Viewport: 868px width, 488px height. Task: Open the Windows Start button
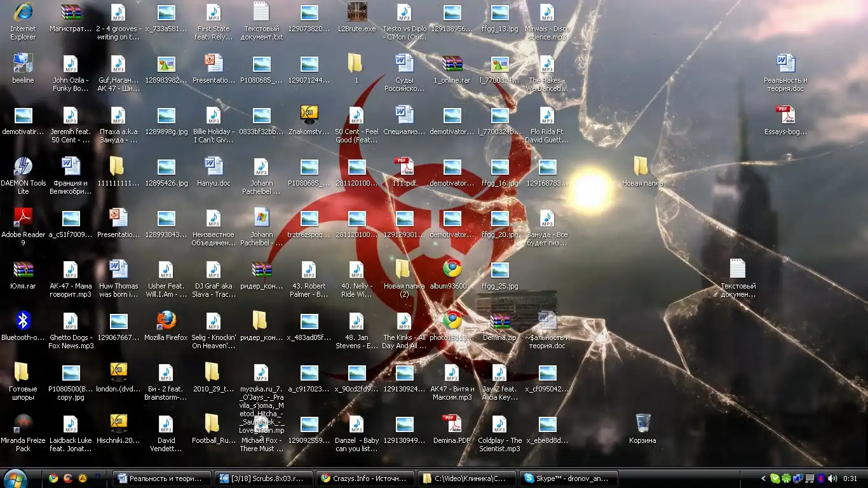(x=15, y=478)
